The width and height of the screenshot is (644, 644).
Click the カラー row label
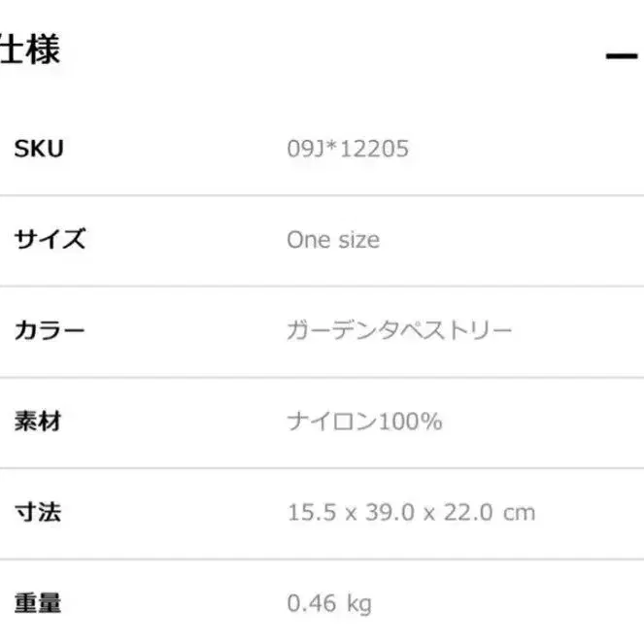[x=50, y=330]
